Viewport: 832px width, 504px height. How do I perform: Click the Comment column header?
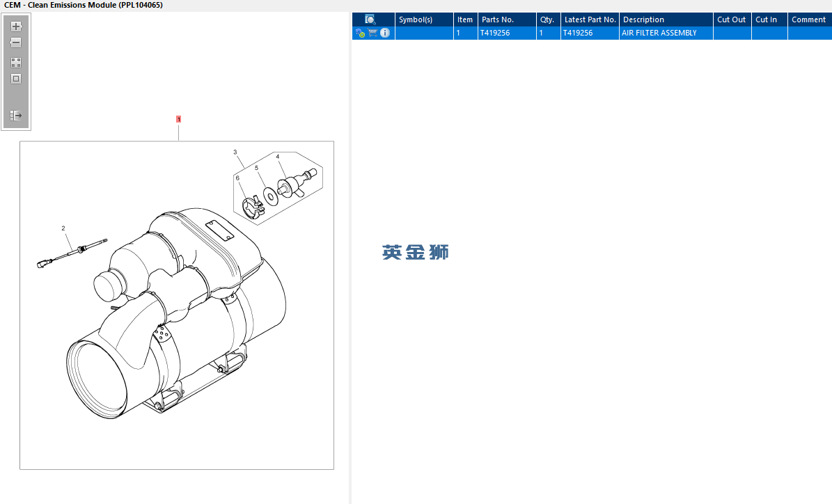click(810, 19)
